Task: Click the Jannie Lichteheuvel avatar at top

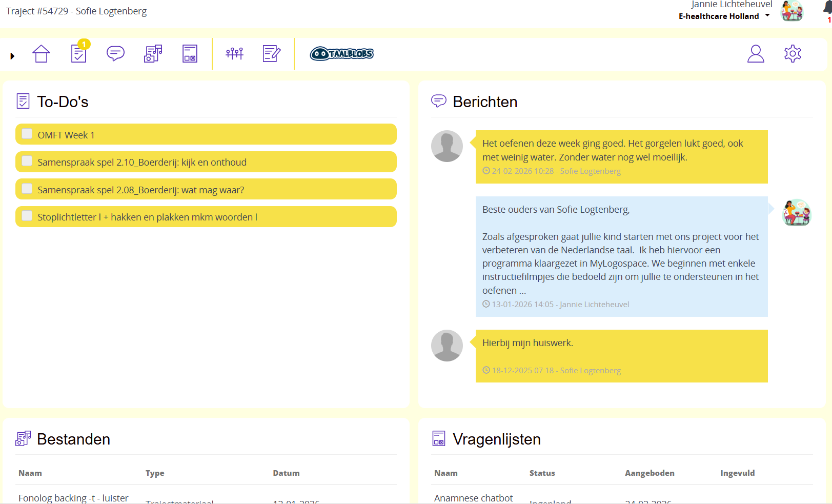Action: (x=792, y=11)
